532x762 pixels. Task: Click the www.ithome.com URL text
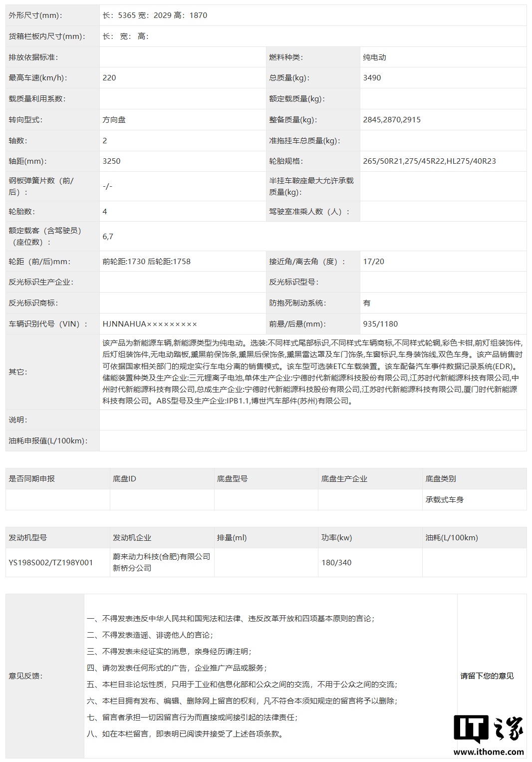489,752
